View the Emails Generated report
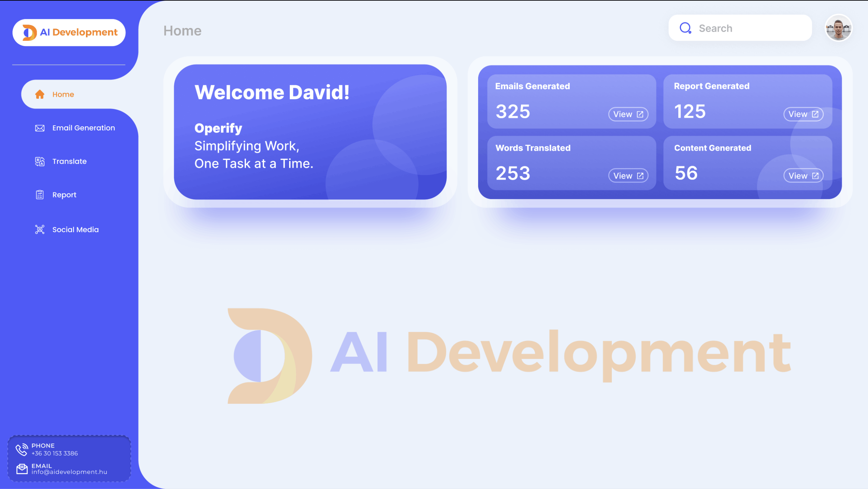The image size is (868, 489). pos(628,114)
